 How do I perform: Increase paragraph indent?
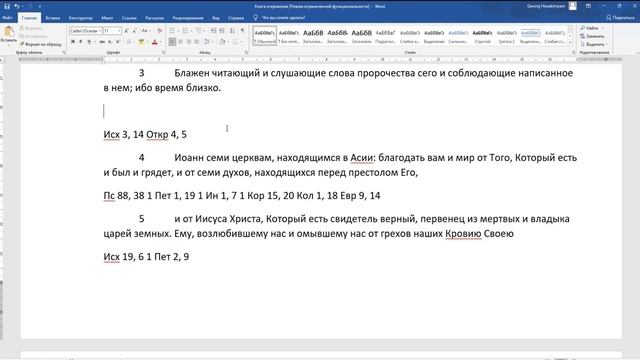click(222, 31)
